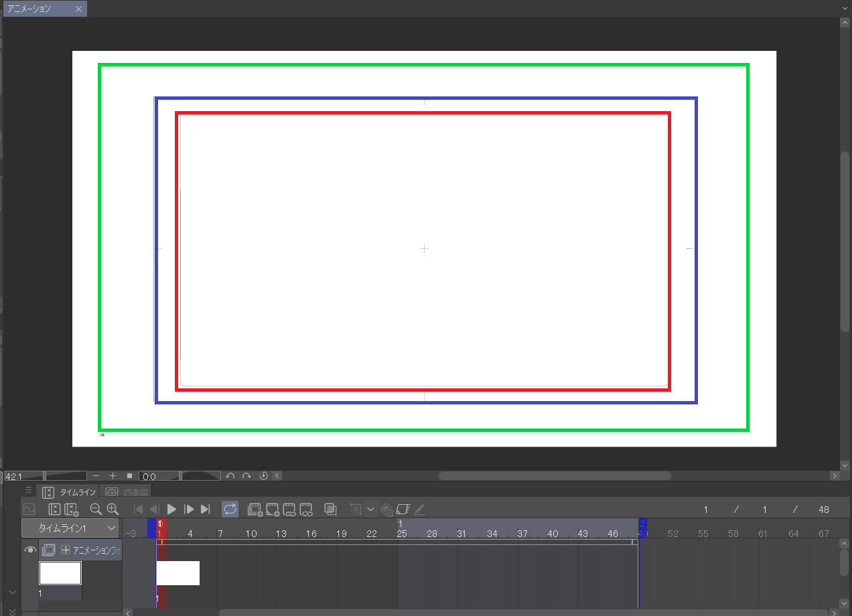Expand the アニメーションフォルダー folder plus icon
The image size is (852, 616).
[66, 550]
